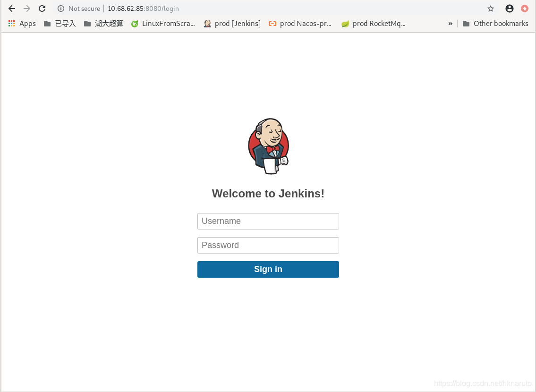Open the Apps grid shortcut

22,24
